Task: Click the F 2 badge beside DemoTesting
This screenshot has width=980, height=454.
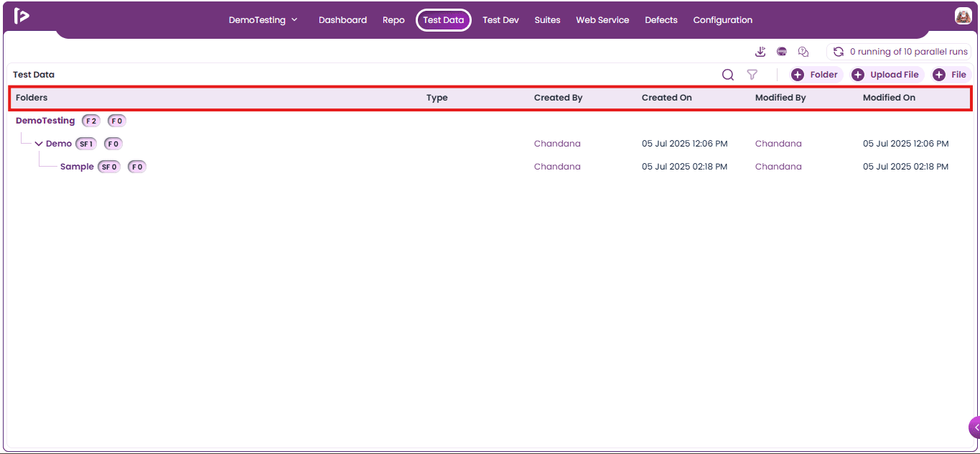Action: 91,121
